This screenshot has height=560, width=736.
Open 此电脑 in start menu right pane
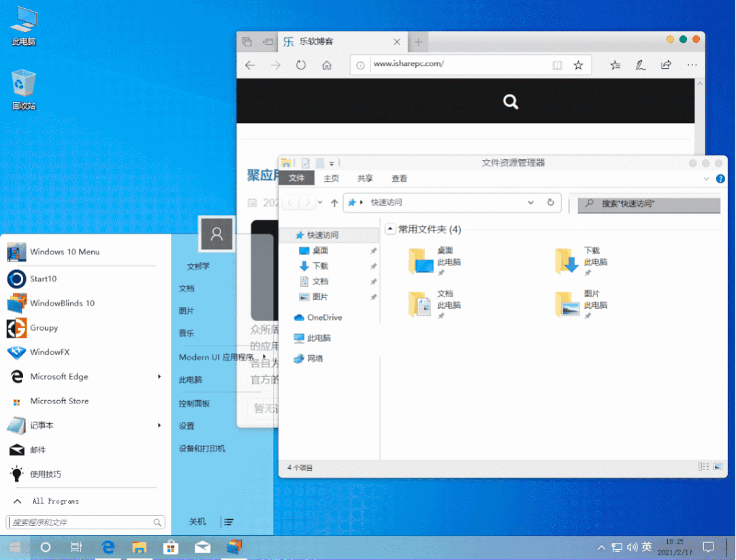pos(191,380)
